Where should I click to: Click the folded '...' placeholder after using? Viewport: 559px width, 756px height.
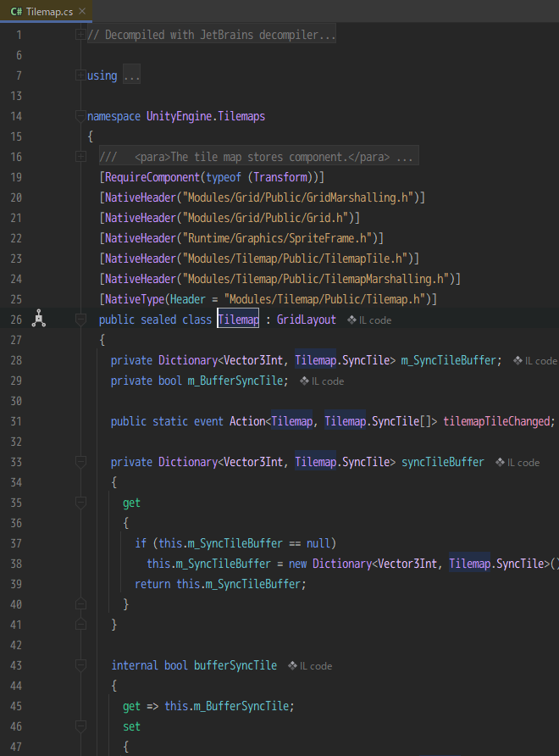131,75
